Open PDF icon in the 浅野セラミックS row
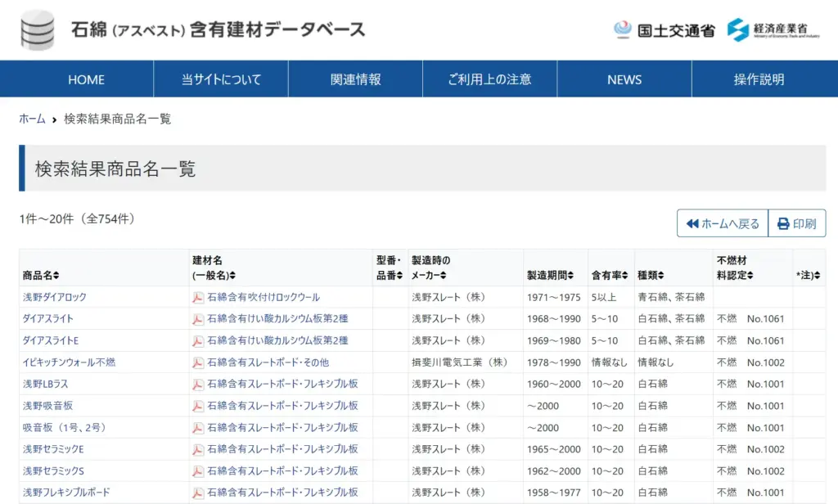838x504 pixels. tap(198, 471)
